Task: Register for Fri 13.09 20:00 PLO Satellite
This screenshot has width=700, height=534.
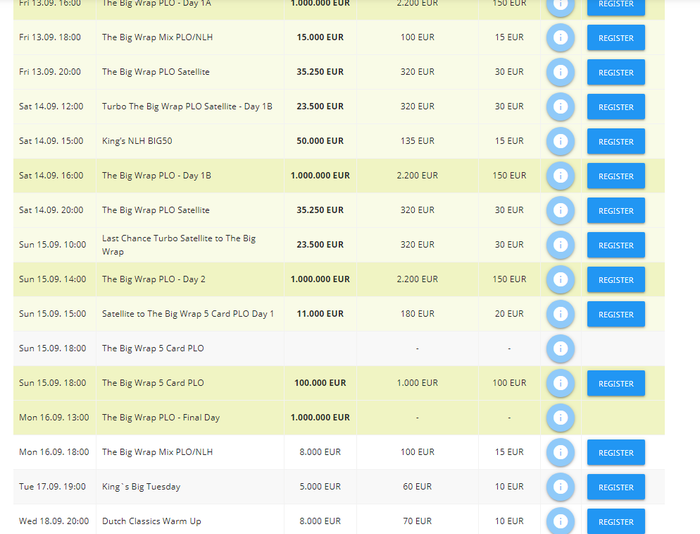Action: (x=616, y=72)
